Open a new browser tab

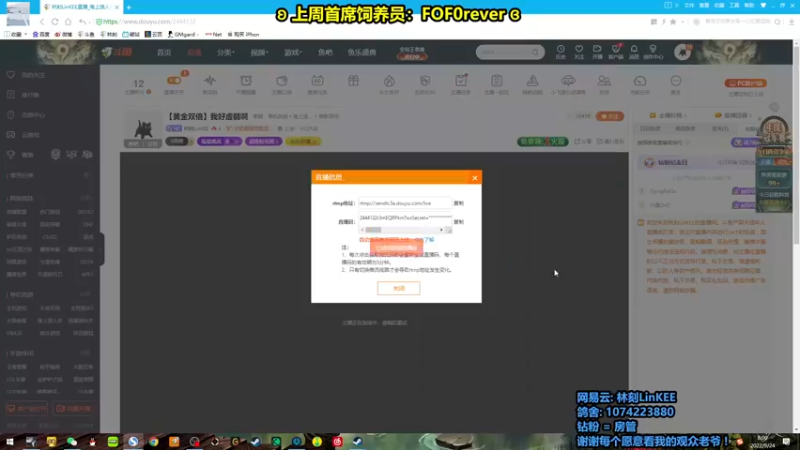click(129, 7)
